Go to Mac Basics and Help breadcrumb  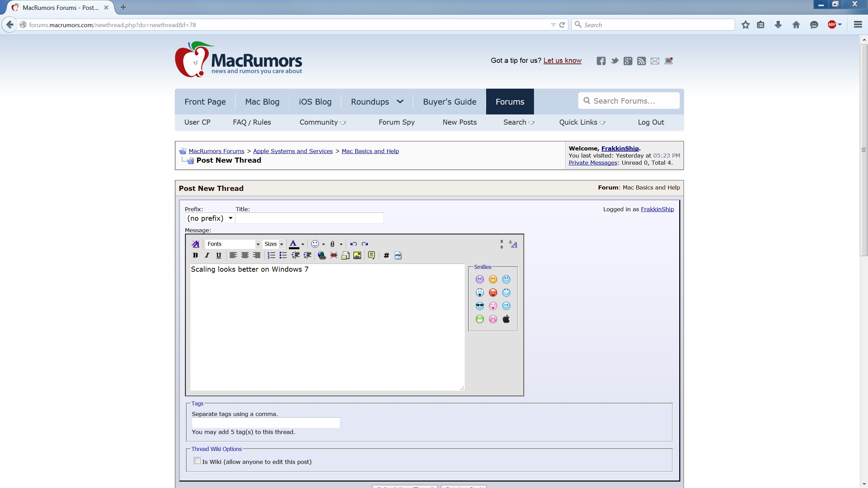[370, 151]
